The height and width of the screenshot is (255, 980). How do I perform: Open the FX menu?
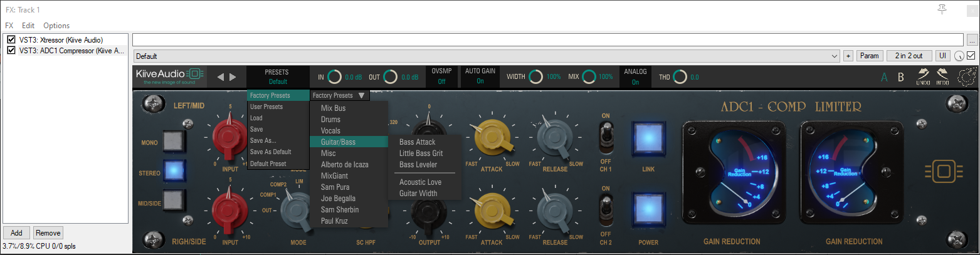[9, 26]
